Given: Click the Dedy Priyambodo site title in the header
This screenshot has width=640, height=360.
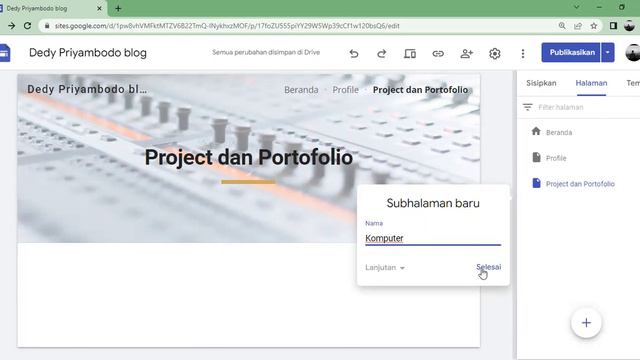Looking at the screenshot, I should [x=87, y=89].
